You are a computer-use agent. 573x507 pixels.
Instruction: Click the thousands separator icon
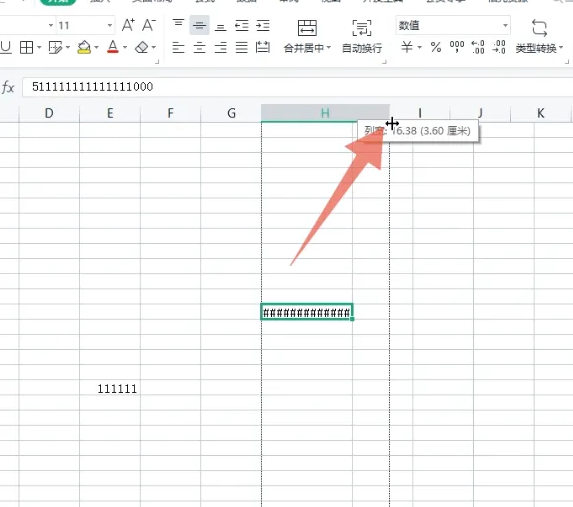457,47
